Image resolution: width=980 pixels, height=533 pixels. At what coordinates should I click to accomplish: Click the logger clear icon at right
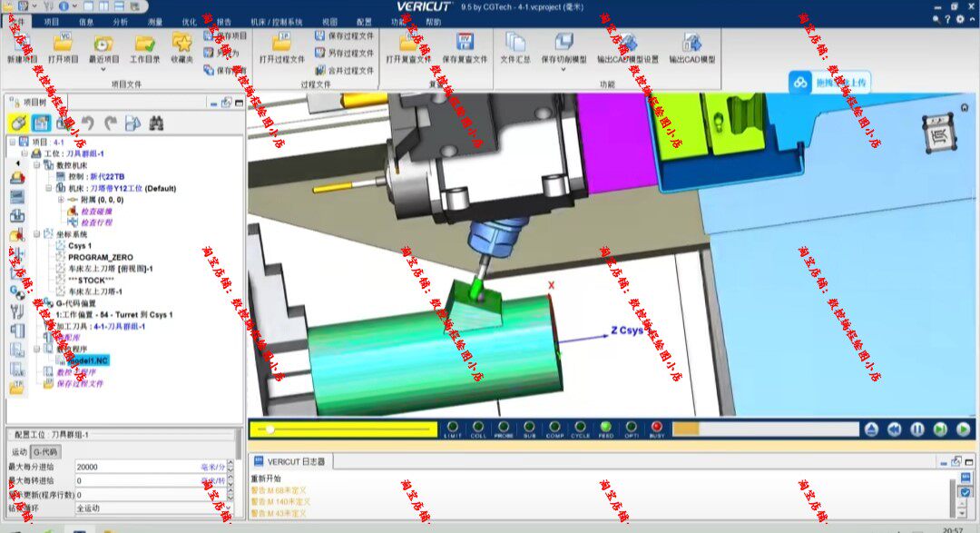[965, 479]
